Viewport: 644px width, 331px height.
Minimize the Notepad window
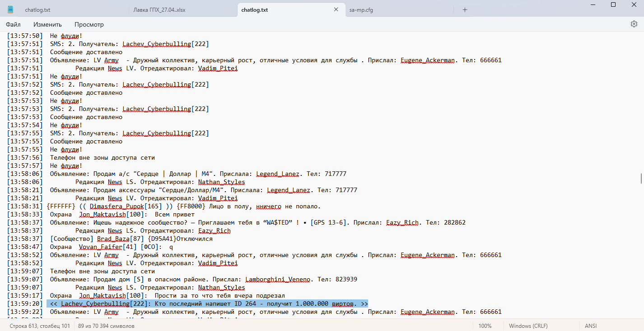592,5
